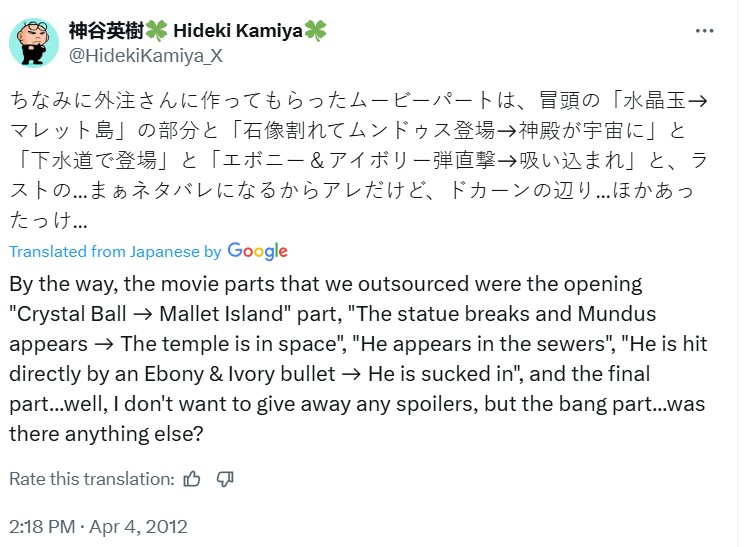Open Hideki Kamiya's profile avatar
This screenshot has width=746, height=547.
tap(32, 42)
